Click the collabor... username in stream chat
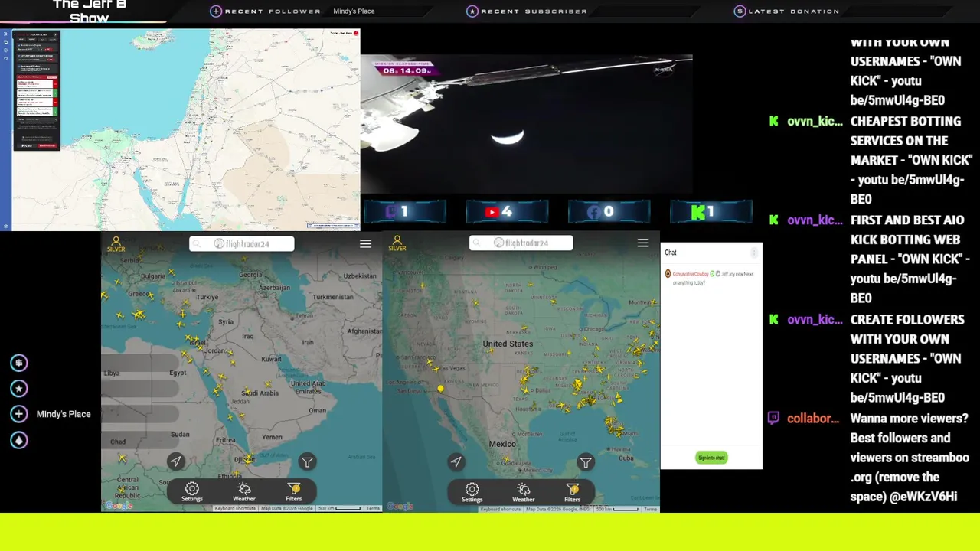Screen dimensions: 980x551 coord(813,419)
